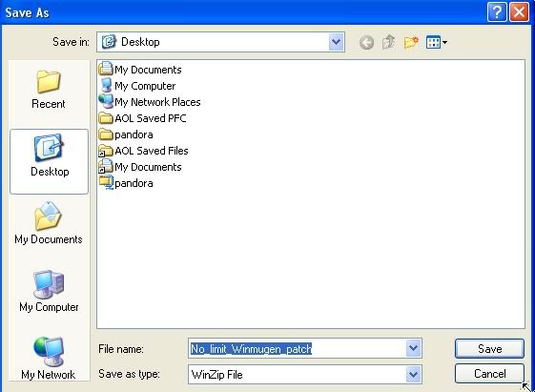Create a new folder

[x=411, y=43]
